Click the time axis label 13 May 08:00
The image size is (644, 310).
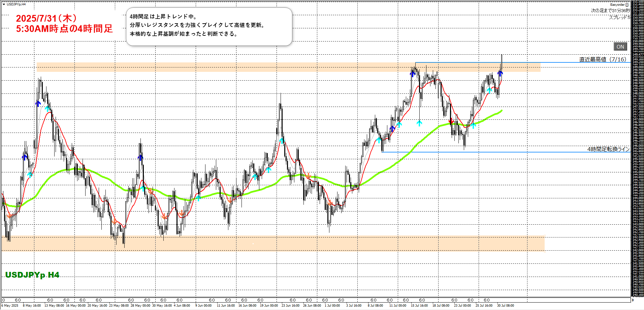point(54,306)
